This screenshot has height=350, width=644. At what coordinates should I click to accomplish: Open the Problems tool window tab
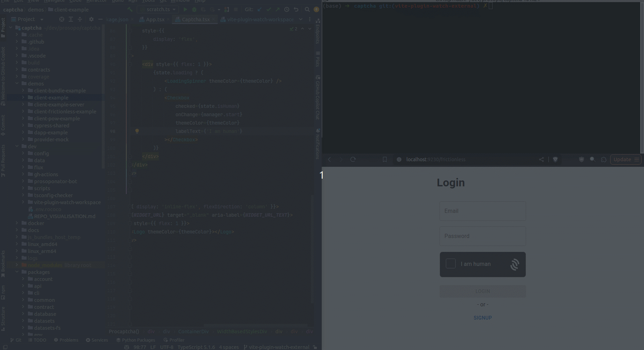click(x=66, y=340)
